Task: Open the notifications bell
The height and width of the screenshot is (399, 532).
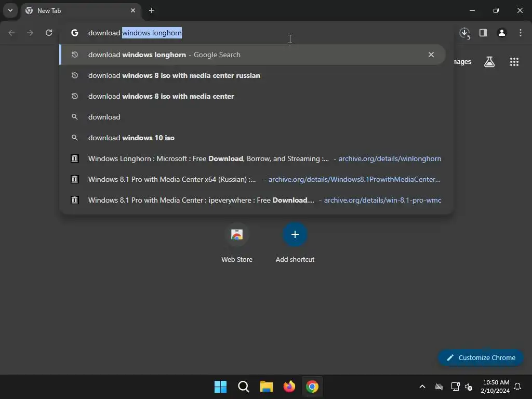Action: (518, 387)
